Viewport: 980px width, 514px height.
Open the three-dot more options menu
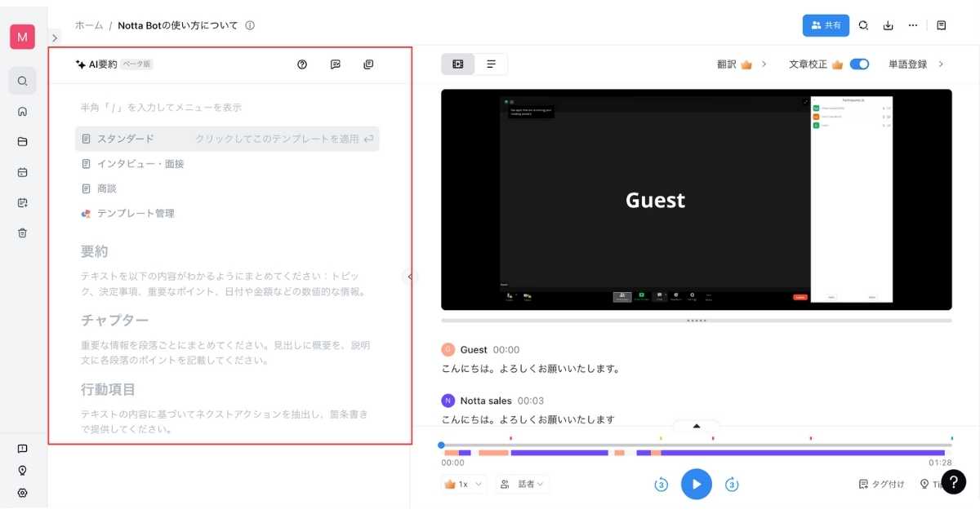click(913, 25)
